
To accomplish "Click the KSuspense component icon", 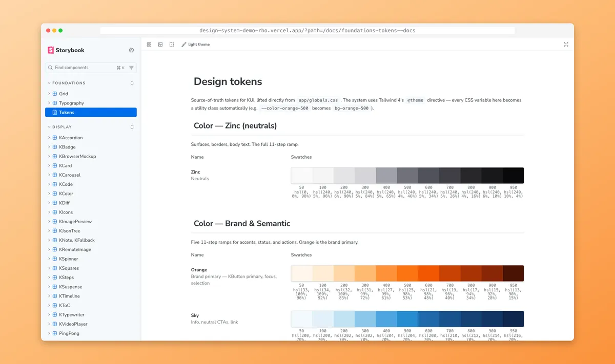I will [x=55, y=287].
